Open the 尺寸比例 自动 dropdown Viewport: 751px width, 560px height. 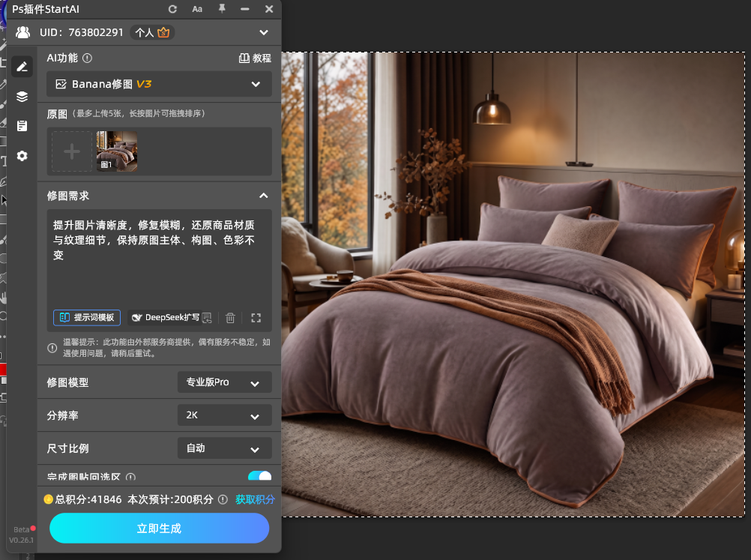(x=224, y=448)
